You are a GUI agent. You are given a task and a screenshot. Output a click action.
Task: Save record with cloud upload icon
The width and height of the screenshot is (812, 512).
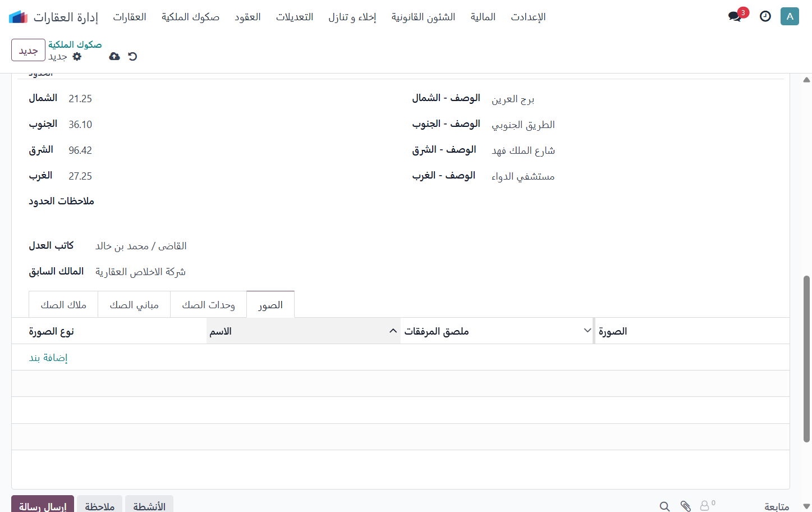[114, 56]
